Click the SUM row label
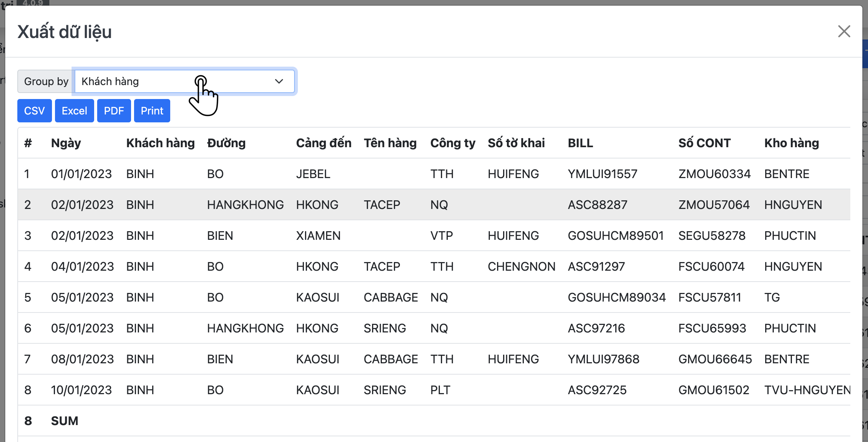This screenshot has width=868, height=442. 64,421
